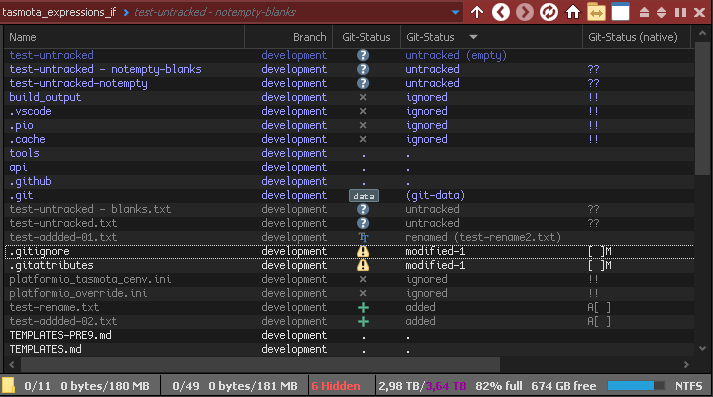Sort by the Branch column header
This screenshot has width=713, height=397.
(x=289, y=37)
